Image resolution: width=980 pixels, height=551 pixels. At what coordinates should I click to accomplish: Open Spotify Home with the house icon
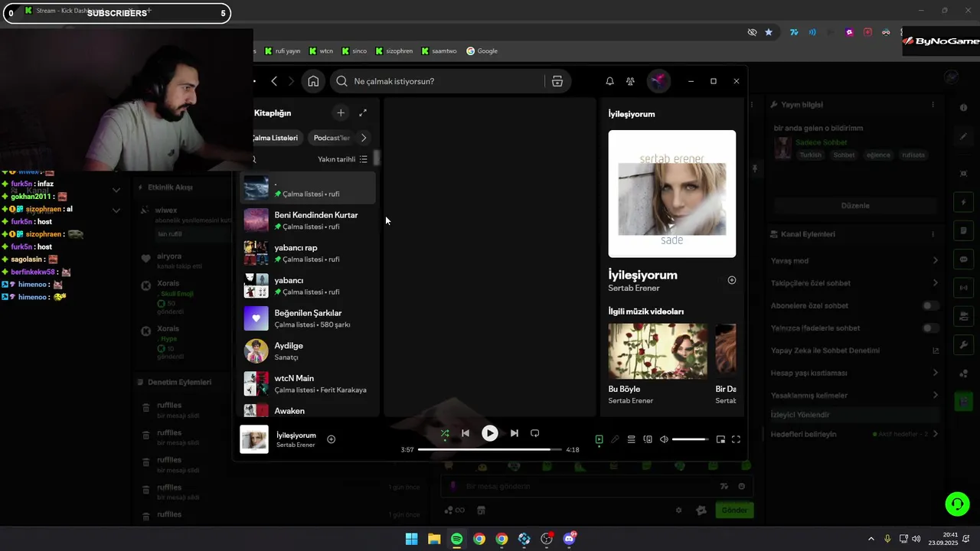pyautogui.click(x=313, y=81)
